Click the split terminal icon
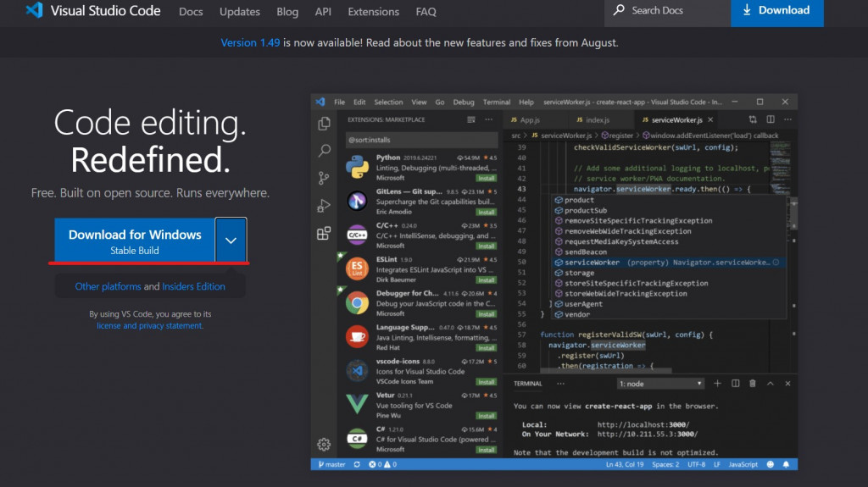Viewport: 868px width, 487px height. pos(735,384)
